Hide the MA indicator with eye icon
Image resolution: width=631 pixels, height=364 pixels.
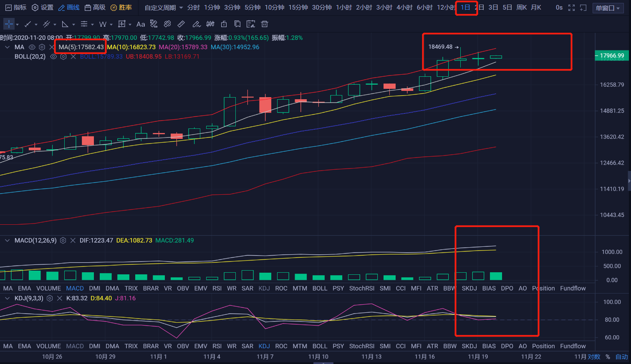(x=32, y=47)
